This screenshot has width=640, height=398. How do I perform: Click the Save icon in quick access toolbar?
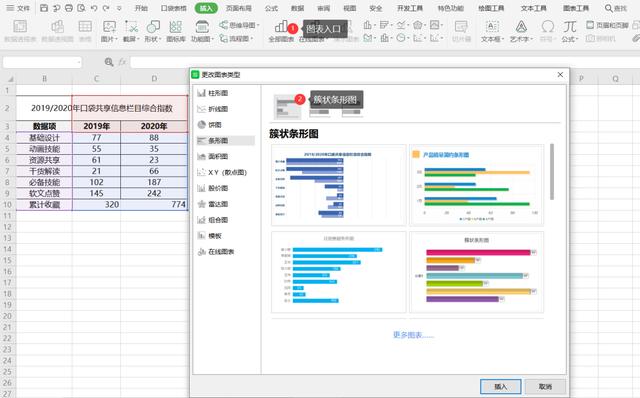click(x=44, y=8)
